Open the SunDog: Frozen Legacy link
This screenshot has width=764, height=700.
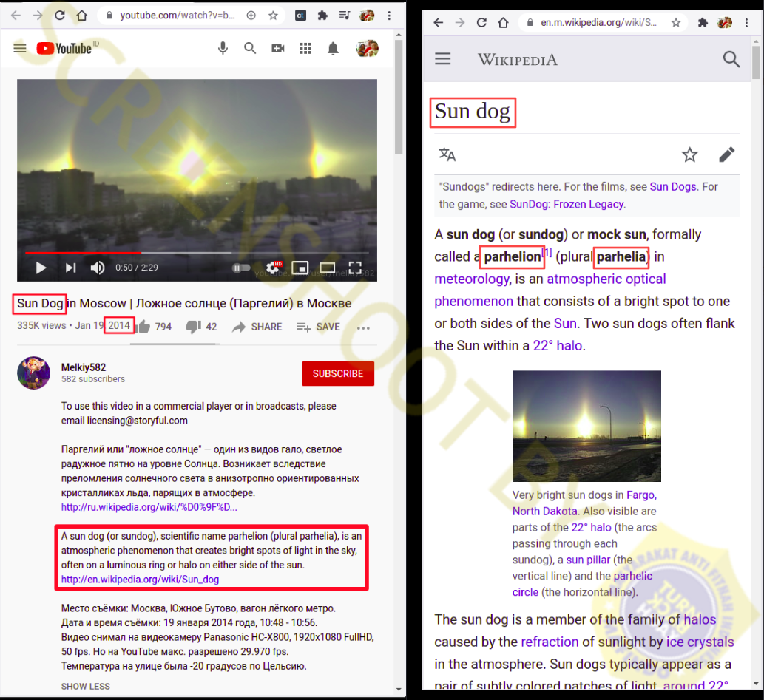[567, 204]
